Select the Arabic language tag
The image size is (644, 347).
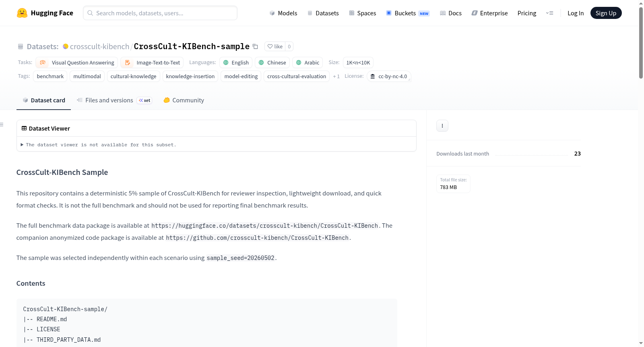point(308,62)
